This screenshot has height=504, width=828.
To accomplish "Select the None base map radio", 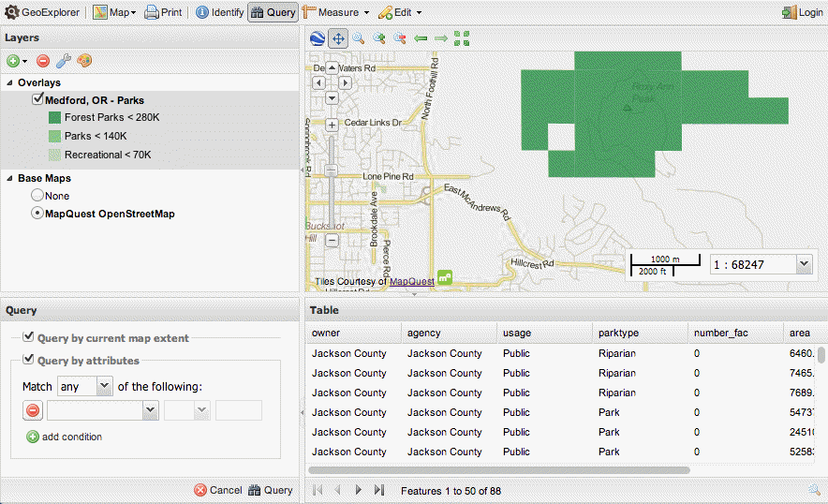I will [37, 196].
